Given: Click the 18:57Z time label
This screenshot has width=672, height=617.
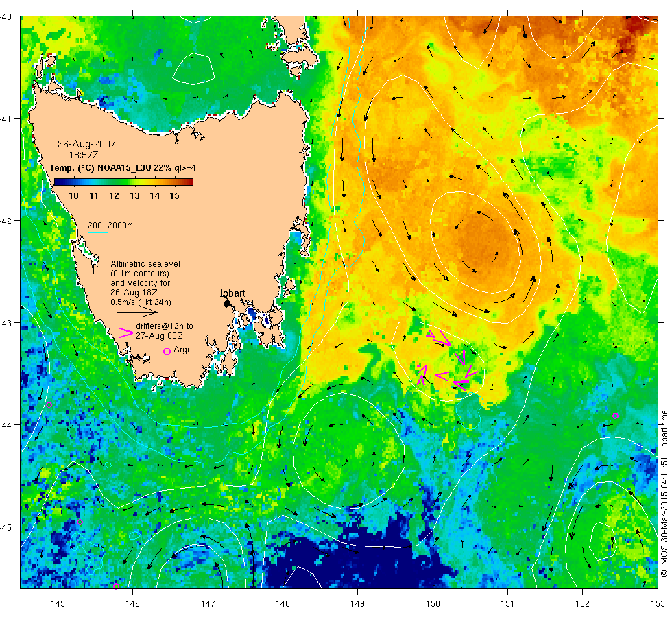Looking at the screenshot, I should pyautogui.click(x=84, y=155).
